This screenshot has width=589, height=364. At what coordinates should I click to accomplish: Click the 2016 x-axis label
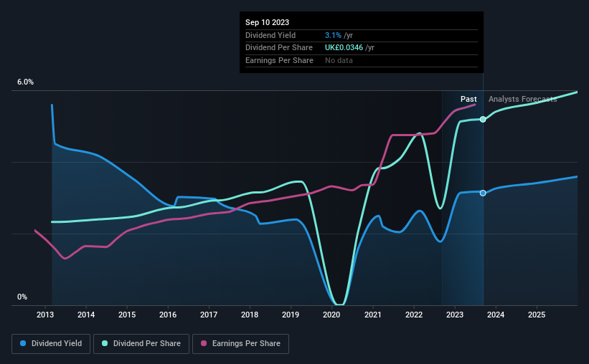point(168,315)
